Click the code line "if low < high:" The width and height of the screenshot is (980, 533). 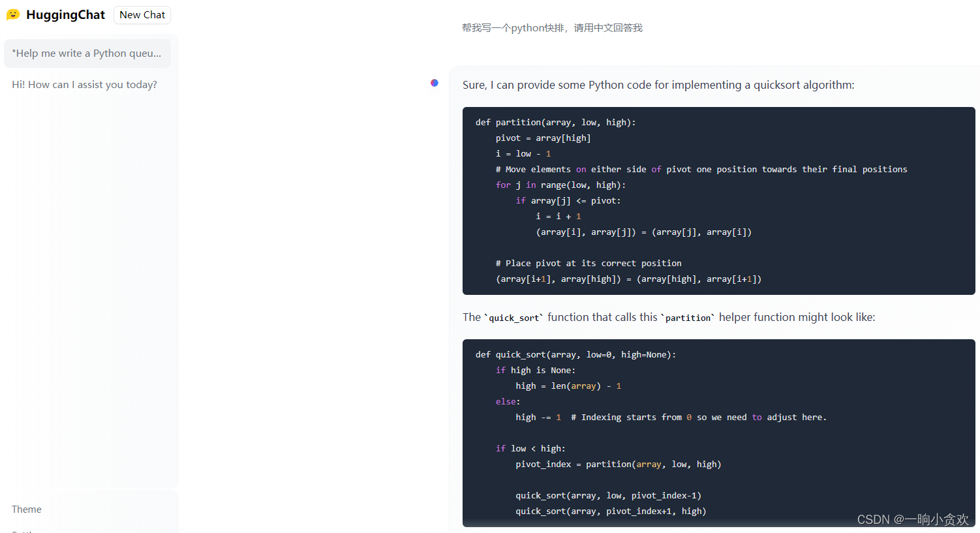[530, 448]
